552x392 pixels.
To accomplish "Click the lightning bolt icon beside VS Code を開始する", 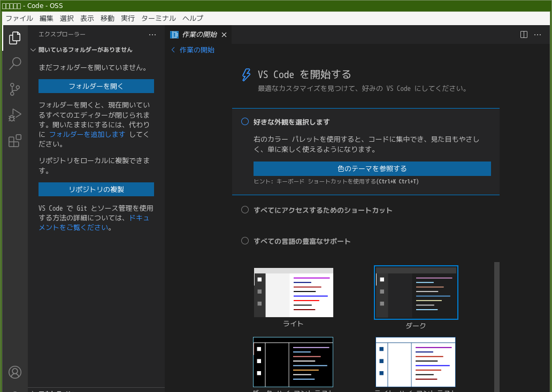I will [246, 74].
